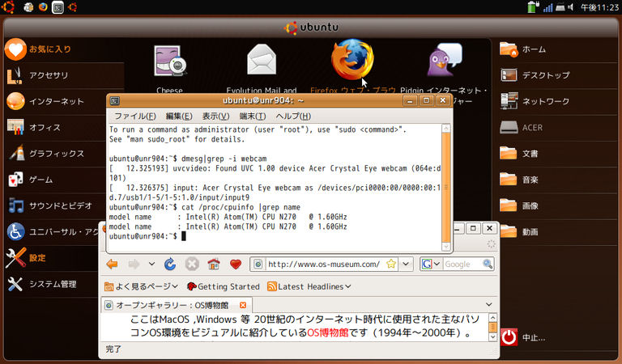Viewport: 622px width, 364px height.
Task: Open terminal ヘルプ(H) menu
Action: (293, 116)
